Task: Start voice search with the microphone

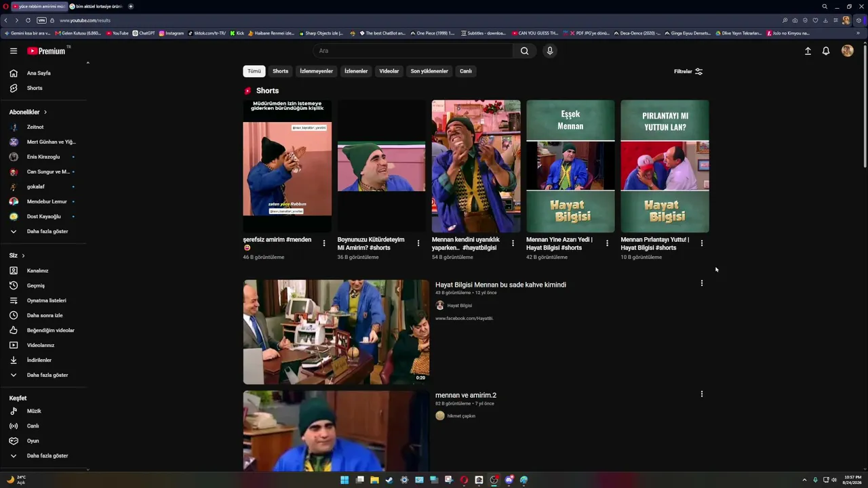Action: point(550,51)
